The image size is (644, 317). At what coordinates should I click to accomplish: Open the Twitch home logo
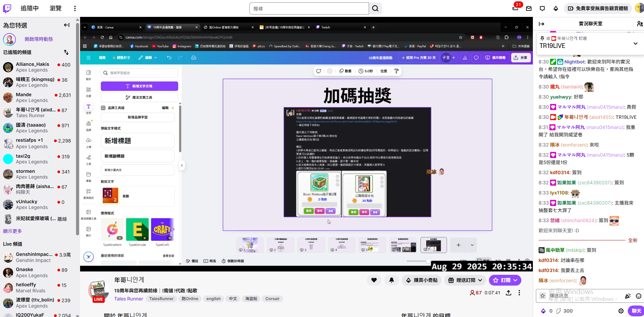tap(7, 8)
